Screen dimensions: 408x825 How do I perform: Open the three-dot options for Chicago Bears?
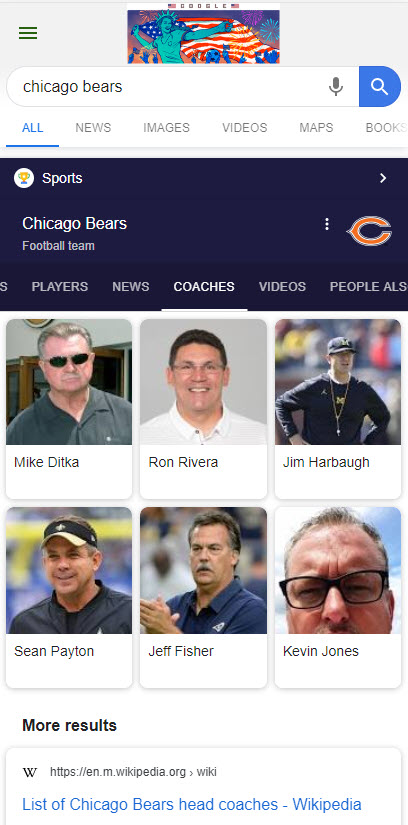click(327, 224)
